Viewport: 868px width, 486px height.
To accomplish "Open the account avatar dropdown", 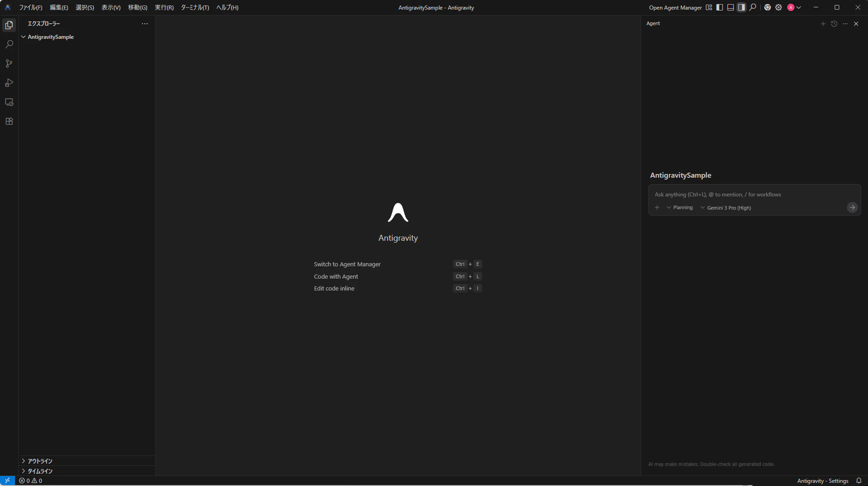I will 794,7.
